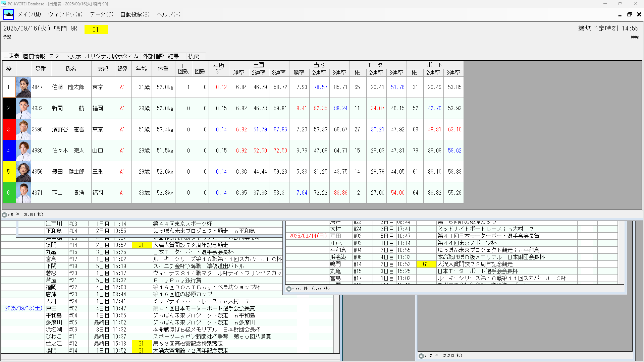Click the boat application icon in menu bar

point(8,14)
